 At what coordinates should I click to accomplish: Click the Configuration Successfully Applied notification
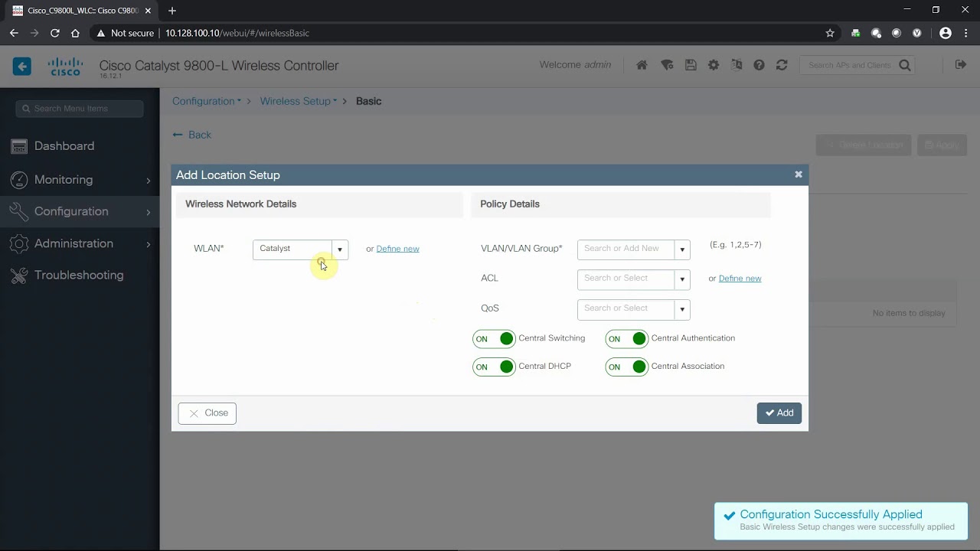click(x=841, y=521)
